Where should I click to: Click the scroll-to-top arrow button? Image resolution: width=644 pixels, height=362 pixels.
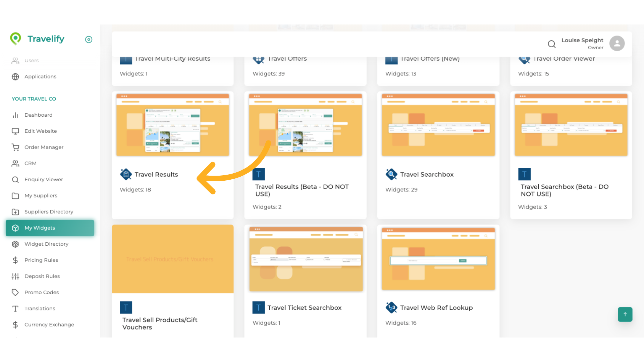click(625, 314)
